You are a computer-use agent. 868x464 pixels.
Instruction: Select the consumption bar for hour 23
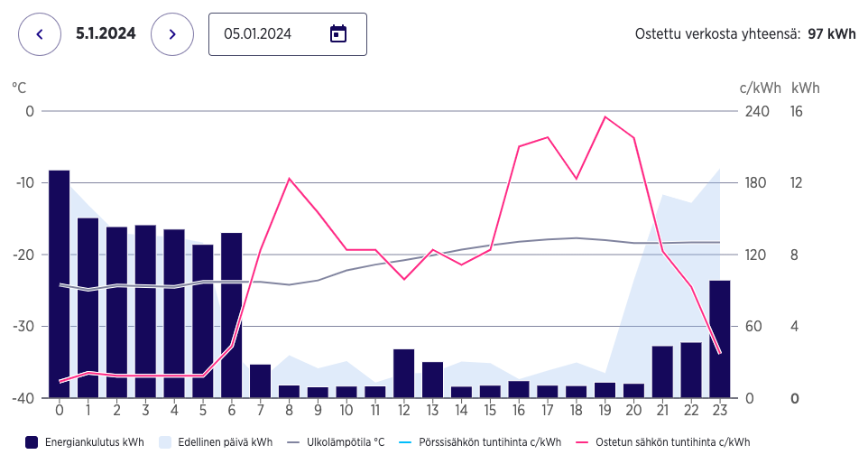(720, 339)
